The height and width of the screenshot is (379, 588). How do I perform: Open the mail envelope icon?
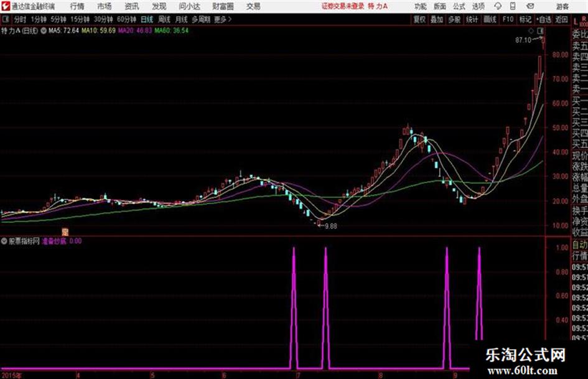tap(530, 6)
